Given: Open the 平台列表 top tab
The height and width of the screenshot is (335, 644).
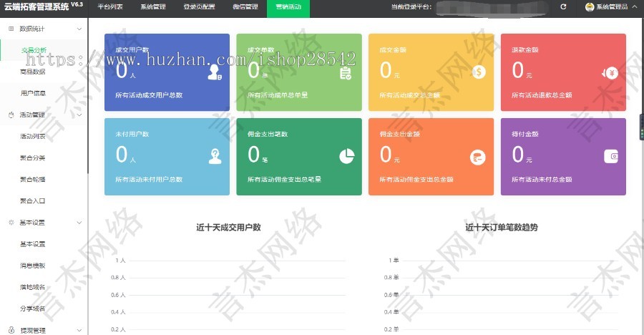Looking at the screenshot, I should pos(110,6).
